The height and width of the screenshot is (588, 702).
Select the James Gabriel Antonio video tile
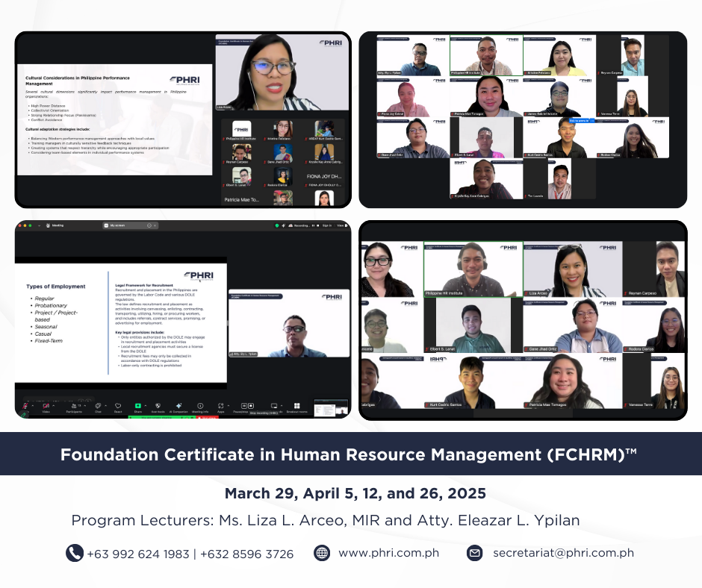click(559, 98)
